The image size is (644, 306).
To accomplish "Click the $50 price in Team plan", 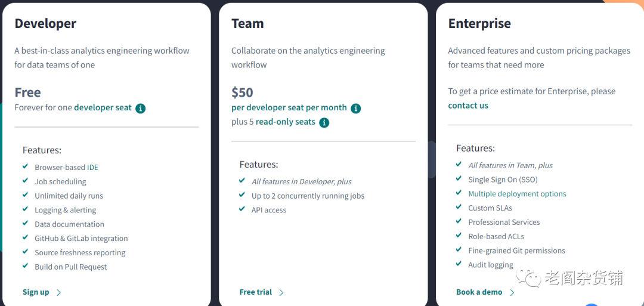I will pos(242,92).
